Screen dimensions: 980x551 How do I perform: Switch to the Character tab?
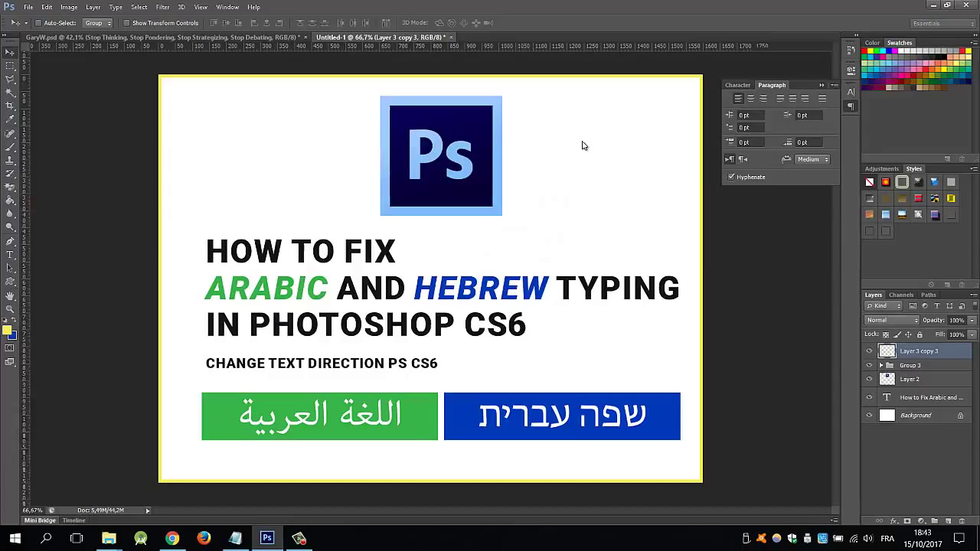[737, 85]
